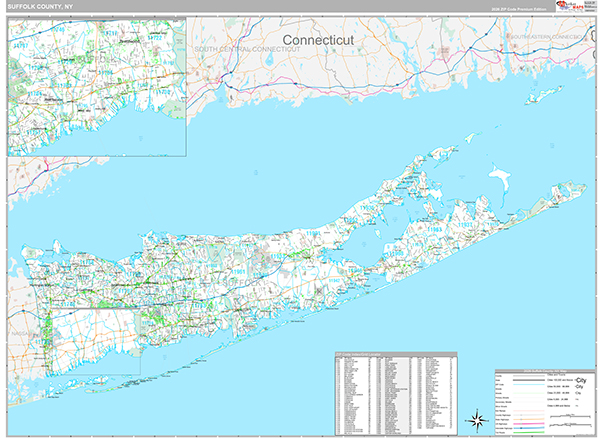Click the "SUFFOLK COUNTY, NY" map title
Viewport: 600px width, 438px height.
pos(40,7)
